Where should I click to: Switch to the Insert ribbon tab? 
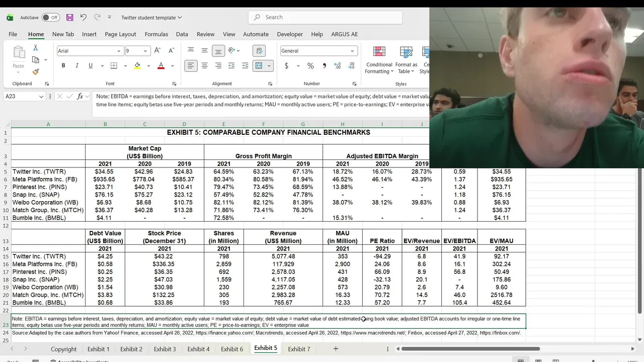click(x=89, y=34)
